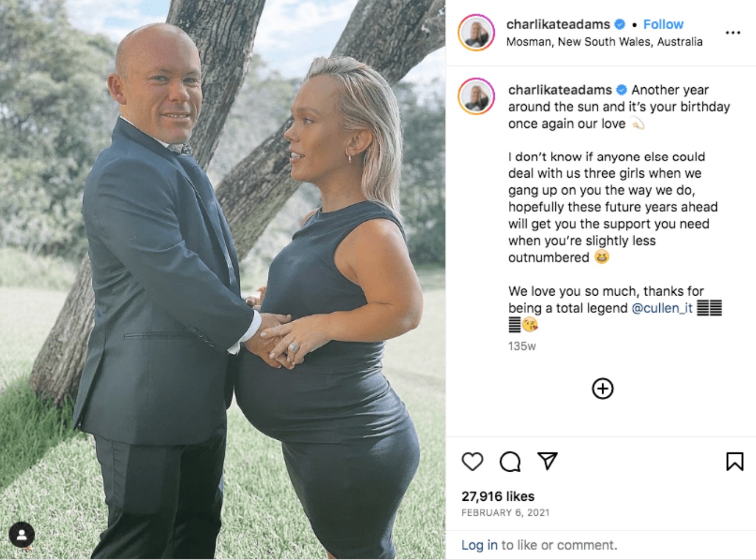Show tagged people icon on the photo

point(22,535)
